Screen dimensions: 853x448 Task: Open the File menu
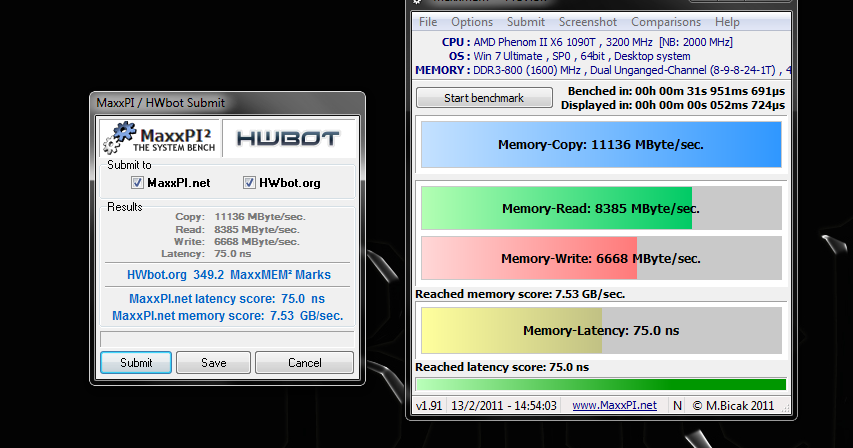[428, 22]
